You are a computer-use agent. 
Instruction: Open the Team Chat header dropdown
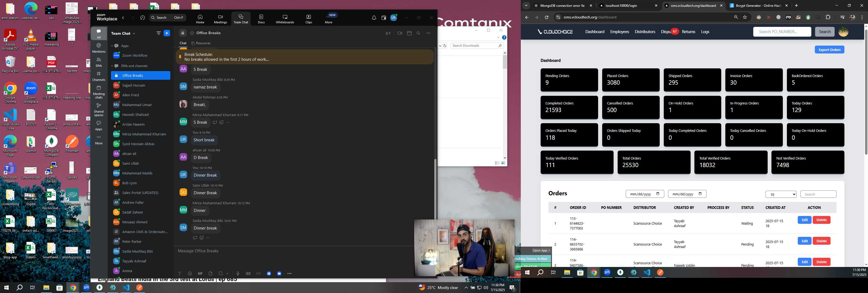click(x=134, y=33)
